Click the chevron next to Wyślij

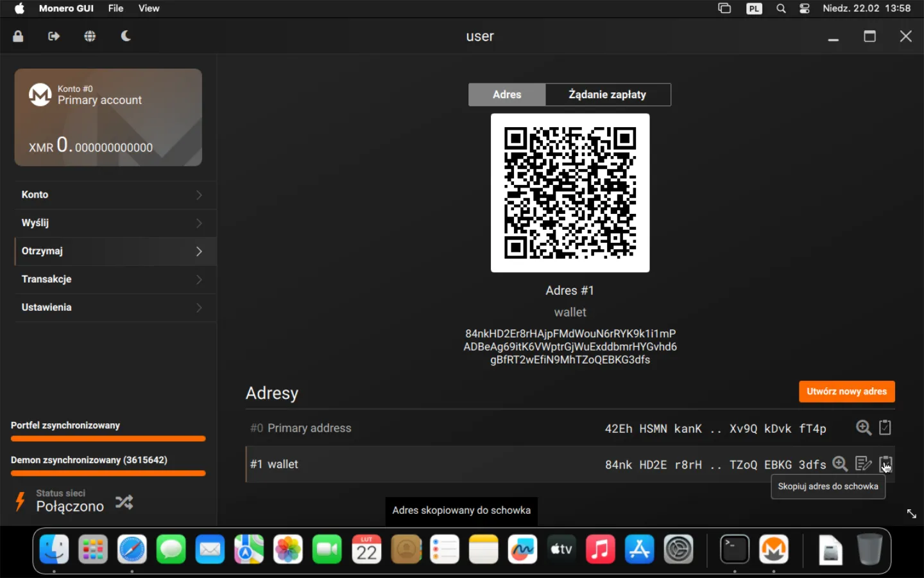199,223
